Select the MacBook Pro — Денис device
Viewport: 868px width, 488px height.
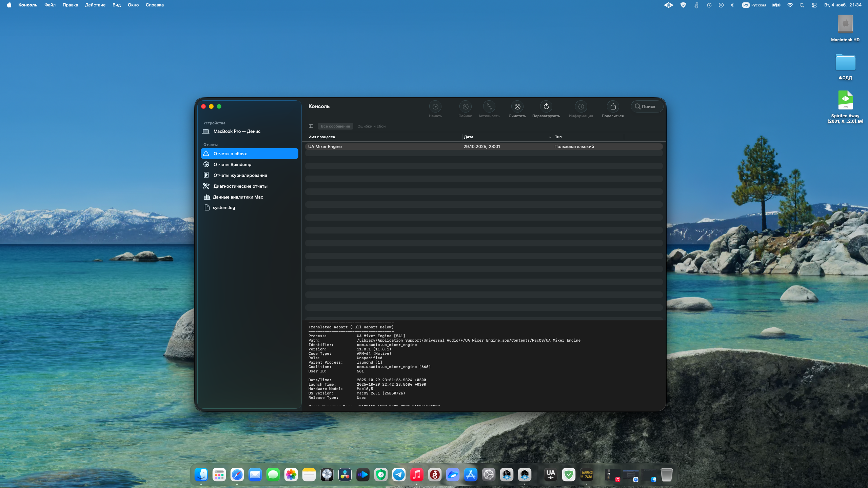(237, 131)
